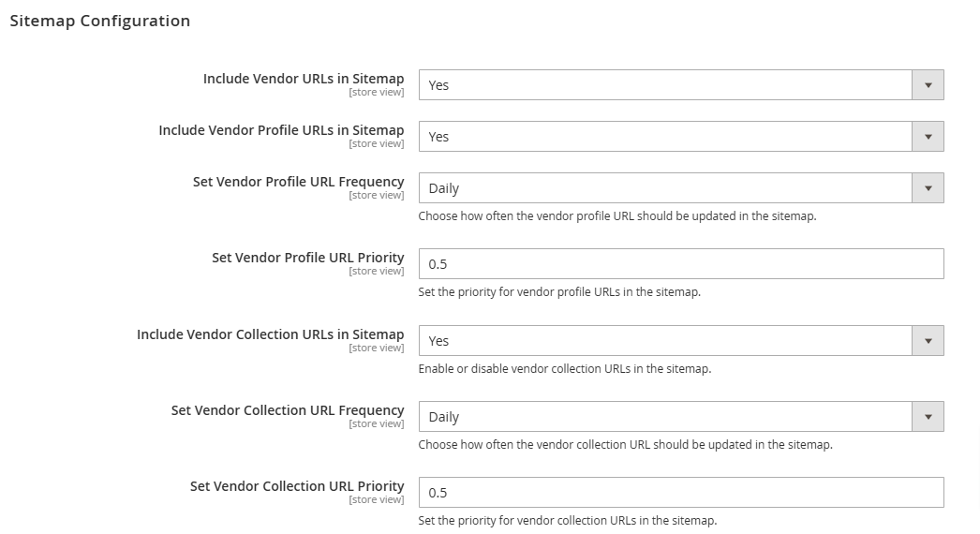Click Set Vendor Collection URL Frequency label
980x534 pixels.
coord(288,410)
